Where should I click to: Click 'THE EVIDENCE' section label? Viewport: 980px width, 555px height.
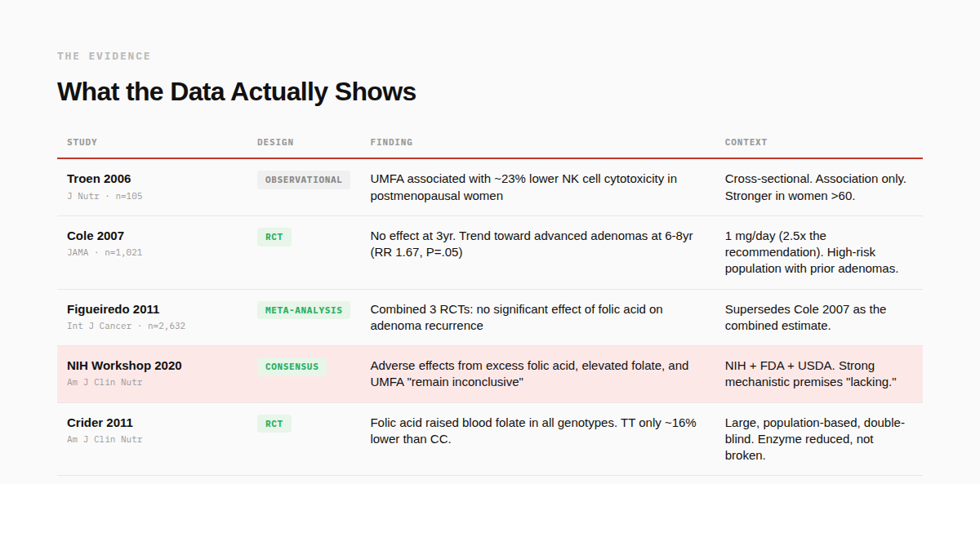point(104,56)
